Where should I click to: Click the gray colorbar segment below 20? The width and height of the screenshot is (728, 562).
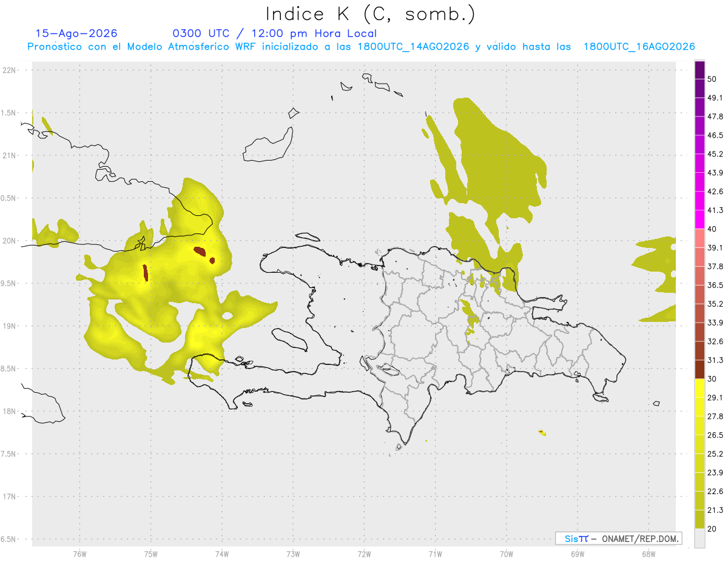click(x=699, y=538)
